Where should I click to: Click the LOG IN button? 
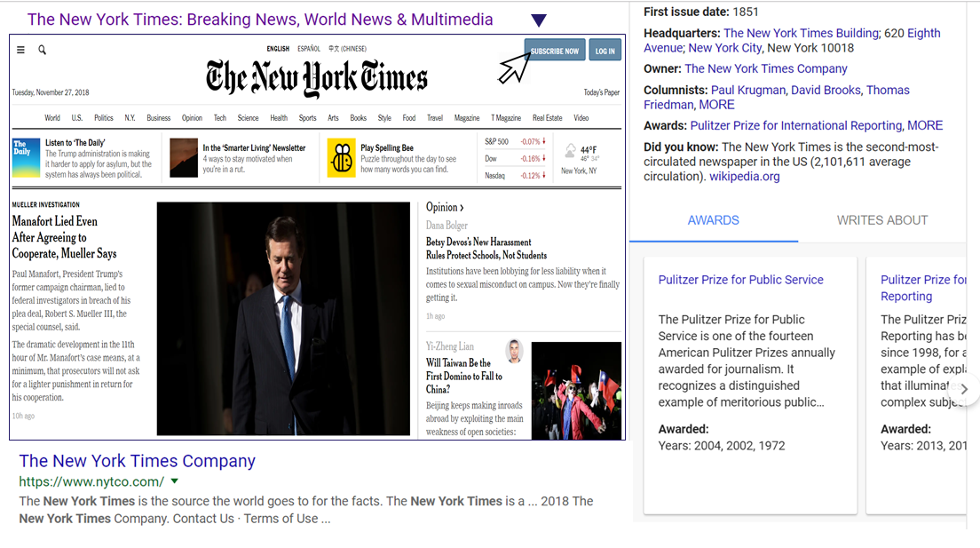605,51
